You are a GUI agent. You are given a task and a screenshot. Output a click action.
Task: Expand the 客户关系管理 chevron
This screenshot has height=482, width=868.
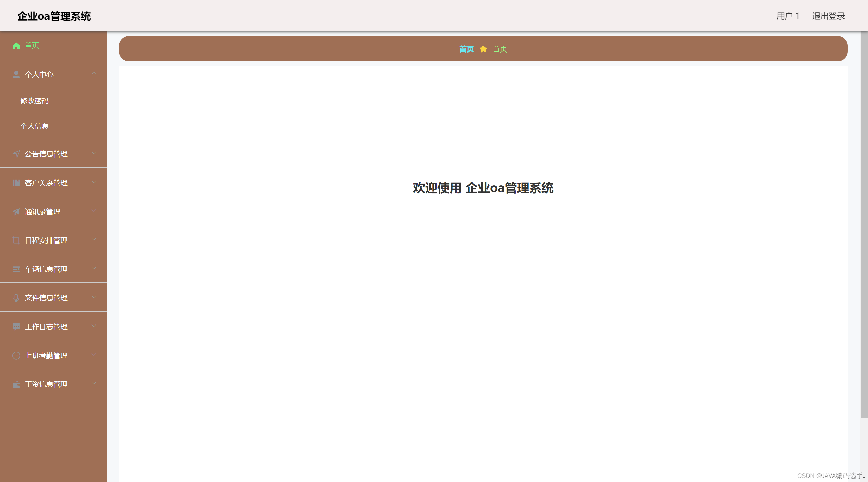(94, 182)
